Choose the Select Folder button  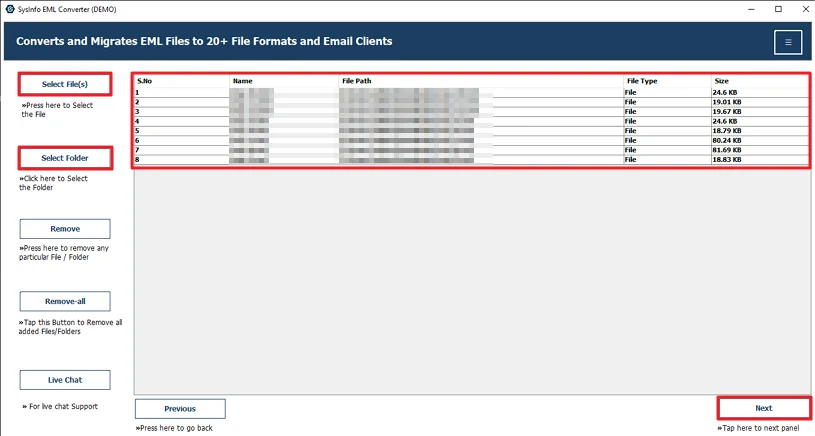tap(65, 158)
